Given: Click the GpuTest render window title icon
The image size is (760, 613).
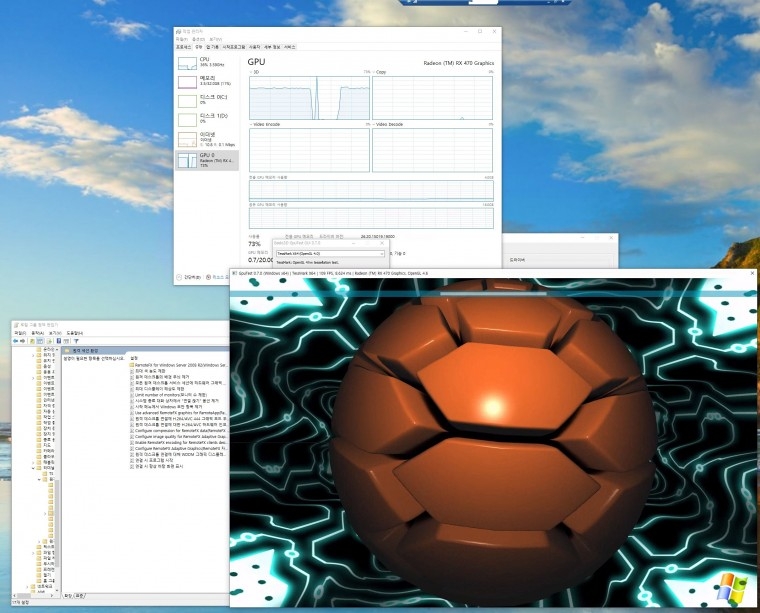Looking at the screenshot, I should click(235, 273).
